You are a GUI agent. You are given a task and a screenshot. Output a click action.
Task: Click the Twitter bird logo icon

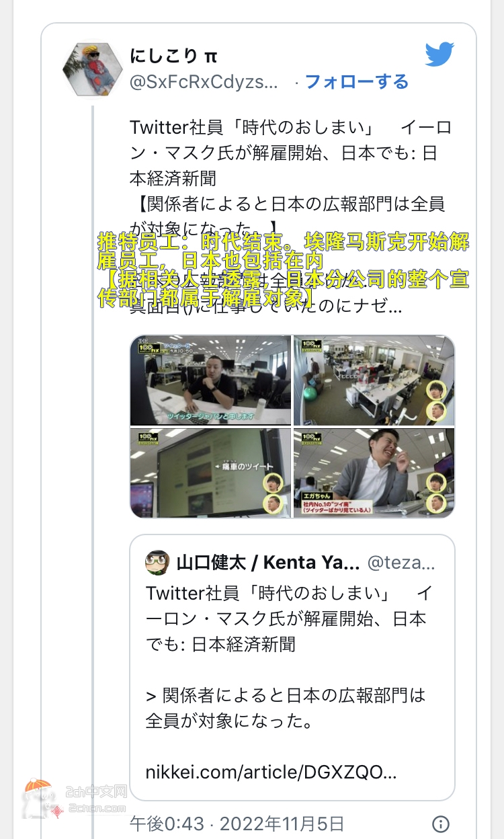[x=439, y=54]
